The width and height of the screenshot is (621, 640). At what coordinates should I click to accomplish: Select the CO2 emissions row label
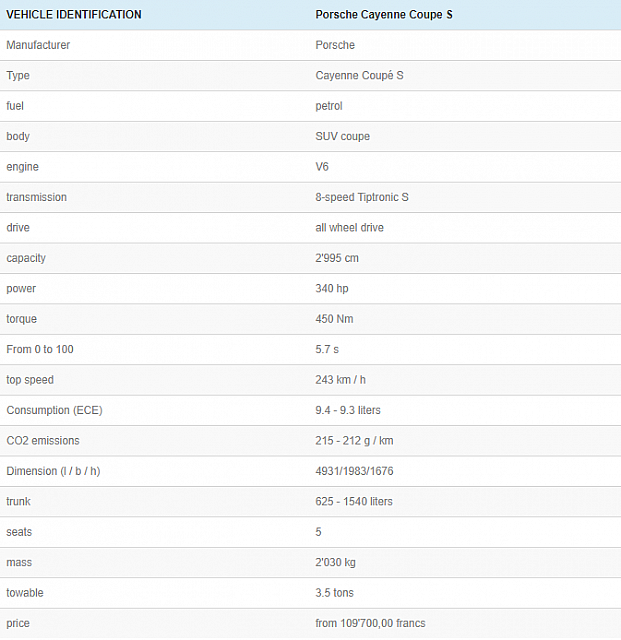pos(43,441)
